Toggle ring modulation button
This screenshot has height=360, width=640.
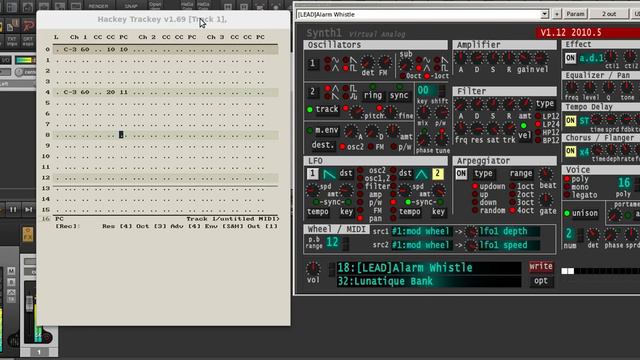(x=373, y=96)
